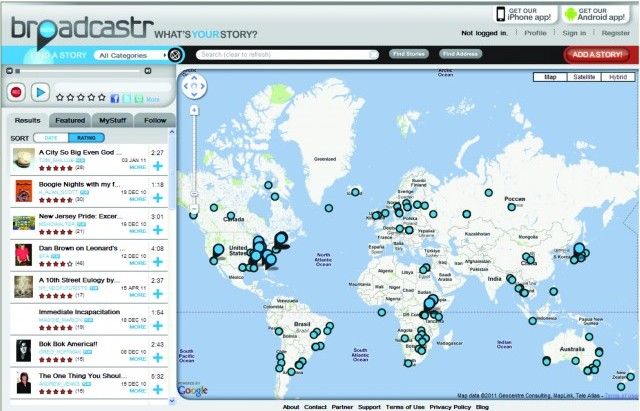Image resolution: width=640 pixels, height=411 pixels.
Task: Open the Featured tab
Action: [x=70, y=119]
